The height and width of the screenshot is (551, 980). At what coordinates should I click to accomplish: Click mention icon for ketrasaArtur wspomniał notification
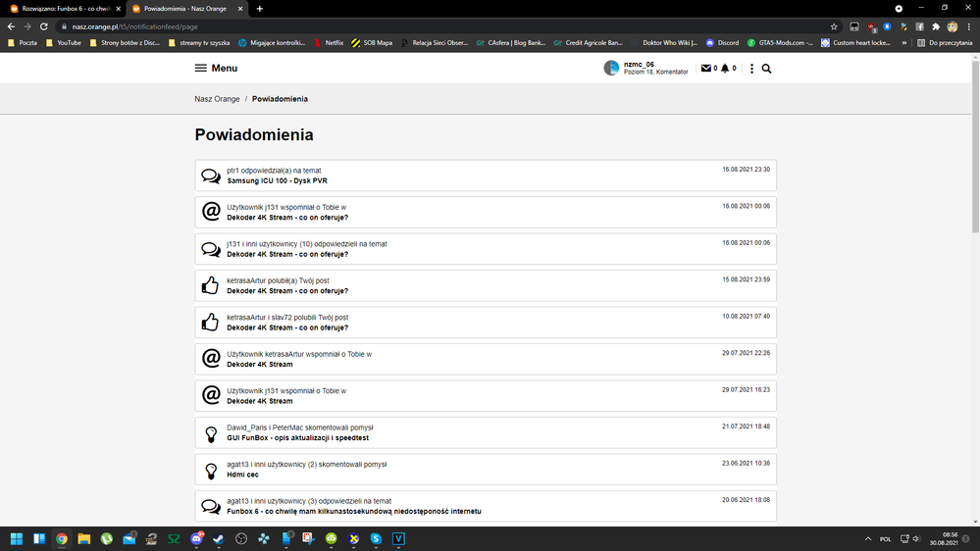(x=211, y=359)
